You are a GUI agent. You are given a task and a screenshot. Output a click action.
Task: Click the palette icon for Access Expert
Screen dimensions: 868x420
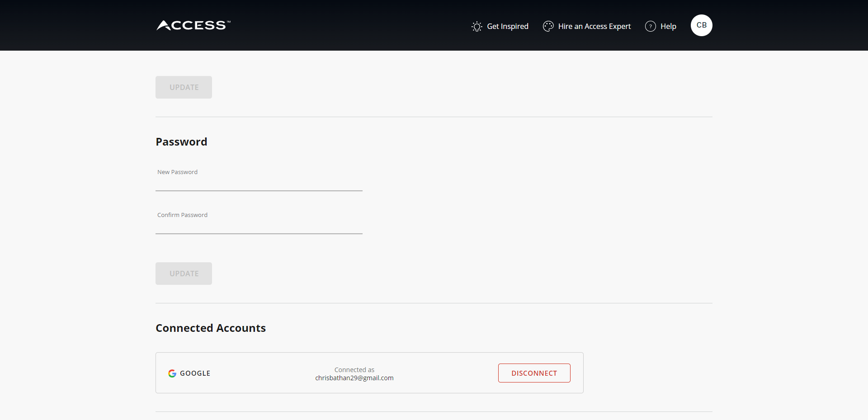coord(548,26)
